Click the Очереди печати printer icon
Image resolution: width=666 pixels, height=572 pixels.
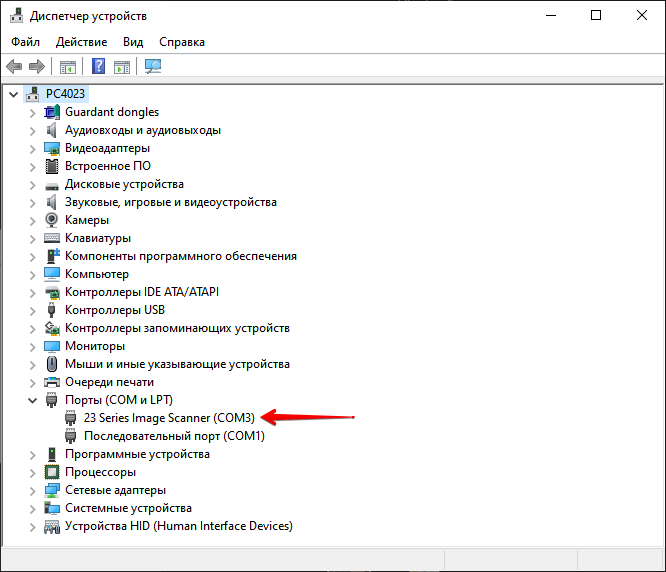pyautogui.click(x=53, y=382)
